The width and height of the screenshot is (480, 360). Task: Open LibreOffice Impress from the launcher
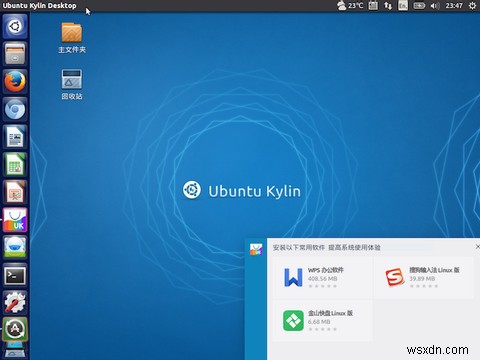tap(15, 192)
